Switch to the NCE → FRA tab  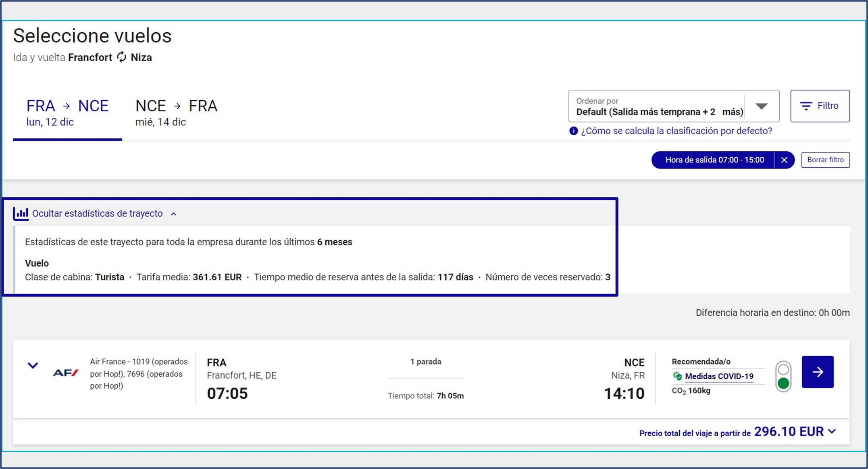[x=176, y=113]
